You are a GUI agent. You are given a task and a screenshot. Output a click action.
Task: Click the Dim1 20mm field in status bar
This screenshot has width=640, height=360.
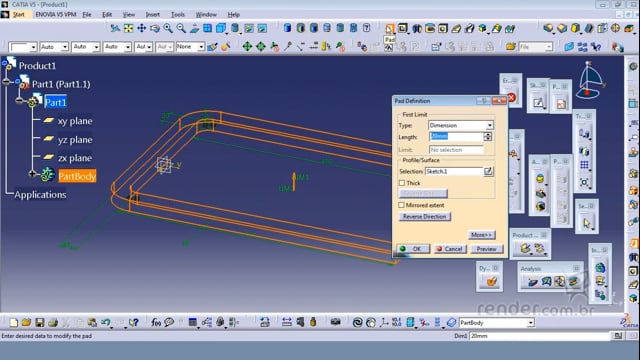click(x=540, y=336)
